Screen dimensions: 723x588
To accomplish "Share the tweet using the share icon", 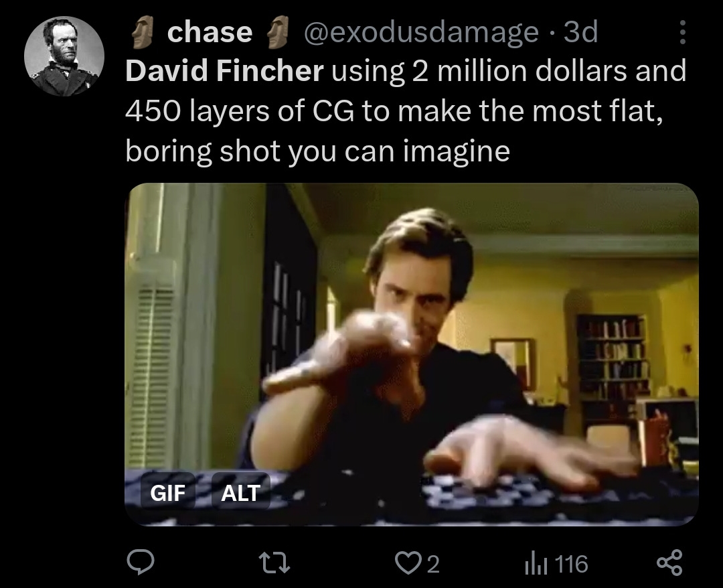I will click(669, 563).
